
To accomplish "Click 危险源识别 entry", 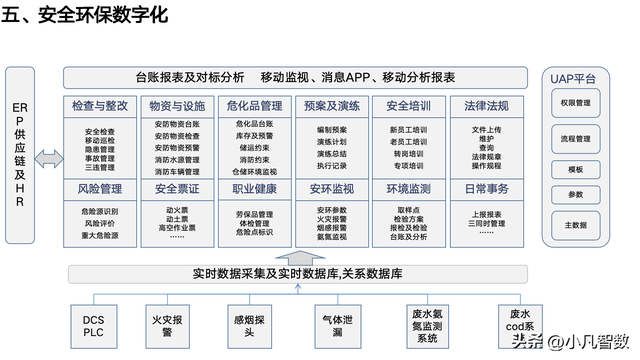I will [100, 211].
